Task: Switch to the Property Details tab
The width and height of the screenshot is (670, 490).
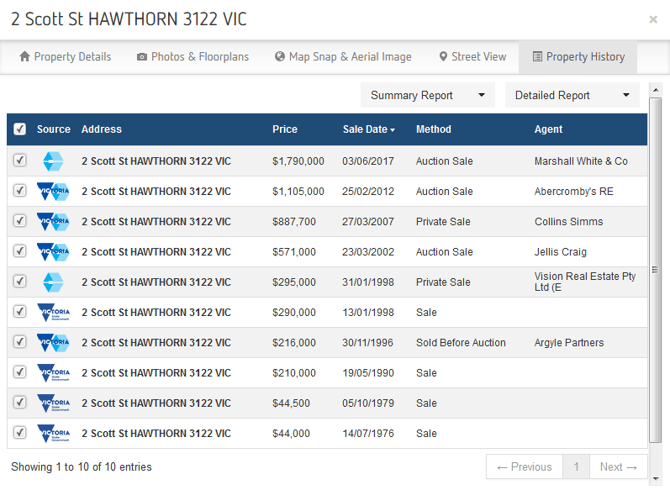Action: (65, 57)
